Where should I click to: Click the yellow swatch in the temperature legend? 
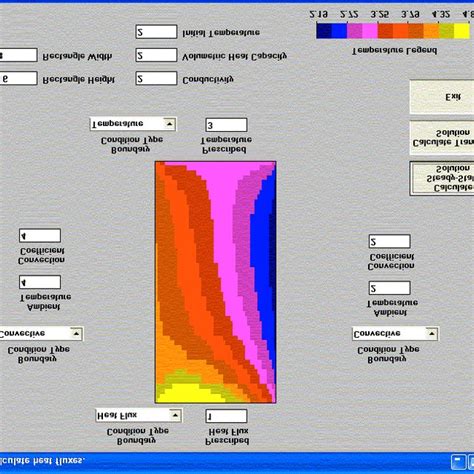(x=462, y=31)
